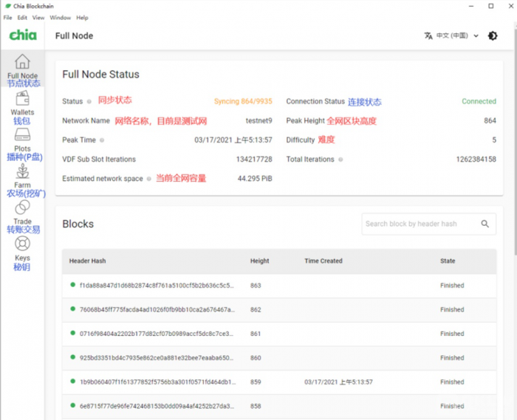Click the testnet9 network name value
This screenshot has width=517, height=420.
click(258, 121)
